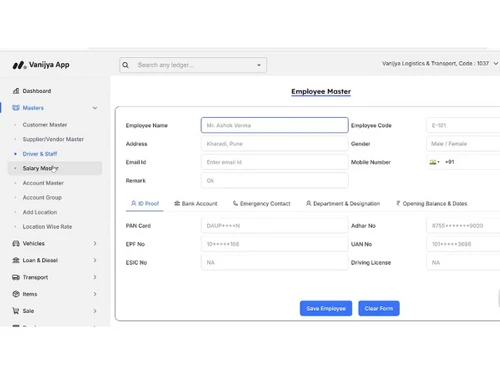The width and height of the screenshot is (500, 375).
Task: Click the PAN Card input field
Action: point(275,226)
